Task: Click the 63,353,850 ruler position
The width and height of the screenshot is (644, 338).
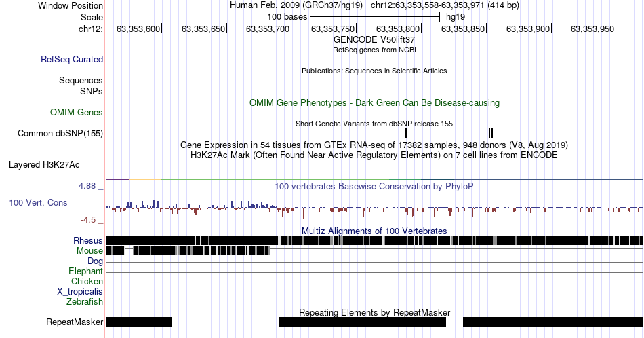Action: (x=463, y=29)
